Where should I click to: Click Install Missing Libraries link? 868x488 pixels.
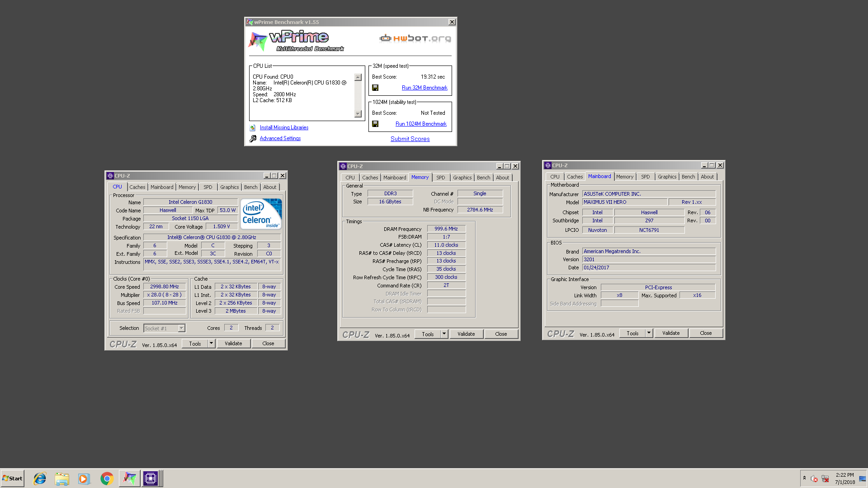point(284,127)
